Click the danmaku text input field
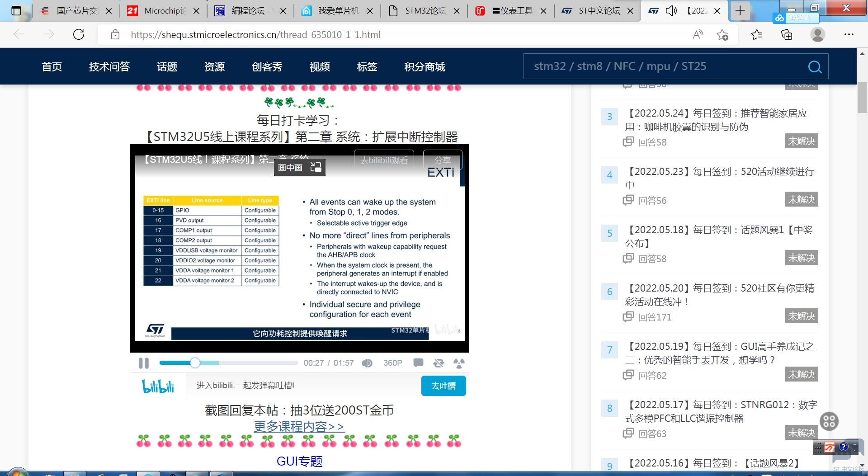The width and height of the screenshot is (868, 476). point(303,386)
